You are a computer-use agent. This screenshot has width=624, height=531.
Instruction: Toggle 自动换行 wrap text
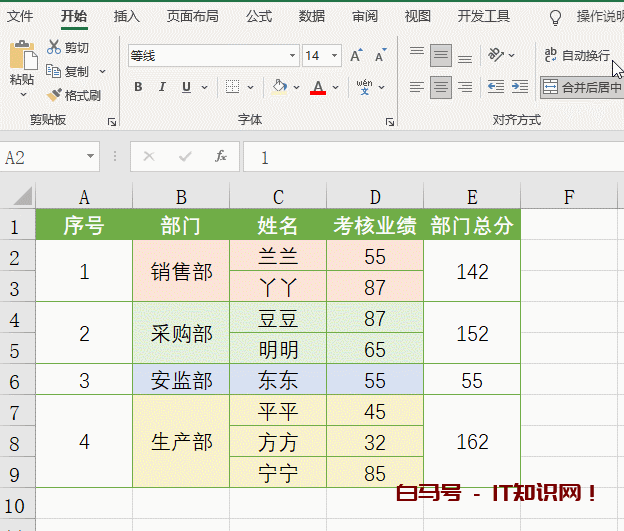[577, 55]
